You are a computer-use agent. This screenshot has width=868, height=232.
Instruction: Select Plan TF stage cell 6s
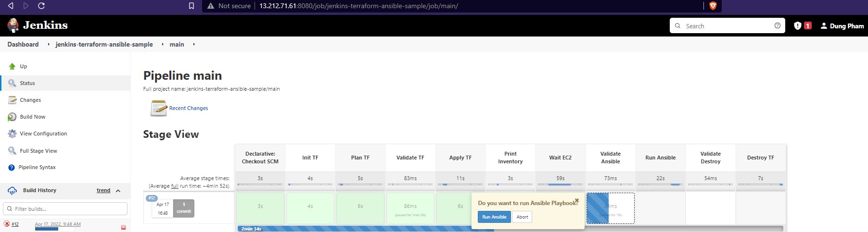click(x=360, y=208)
